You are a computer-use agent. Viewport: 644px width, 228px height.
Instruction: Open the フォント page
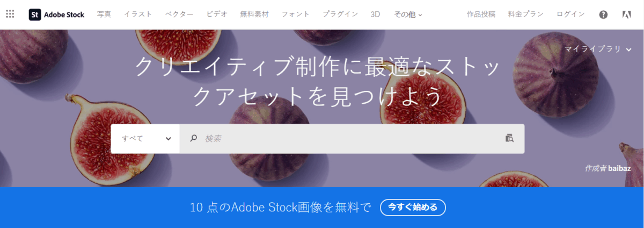point(296,15)
